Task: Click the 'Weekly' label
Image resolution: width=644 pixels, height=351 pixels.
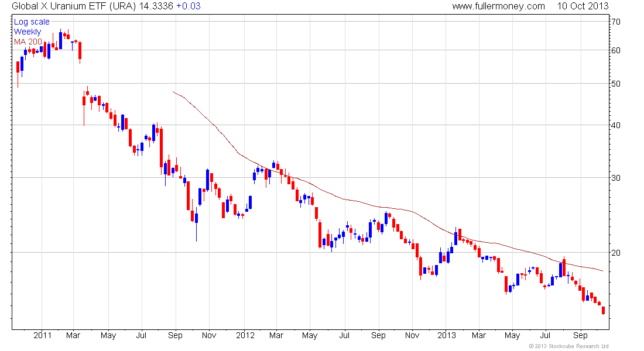Action: pos(28,32)
